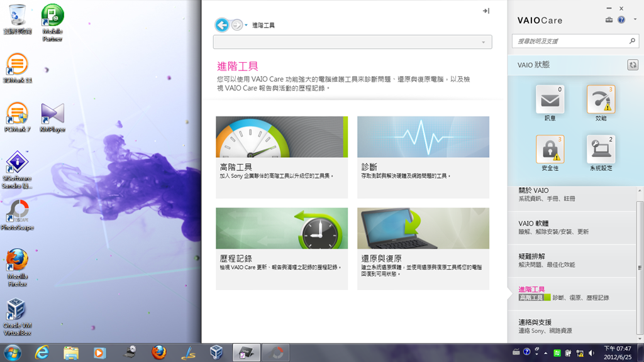The width and height of the screenshot is (644, 362).
Task: Open the 效能 gauge status icon
Action: pyautogui.click(x=601, y=99)
